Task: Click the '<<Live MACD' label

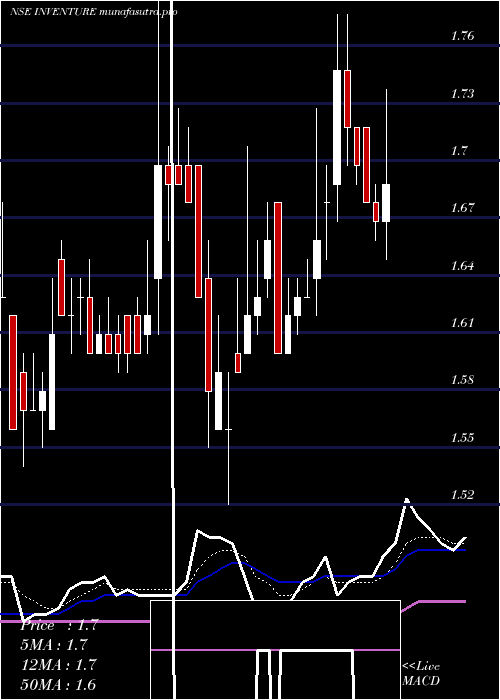Action: pyautogui.click(x=421, y=673)
